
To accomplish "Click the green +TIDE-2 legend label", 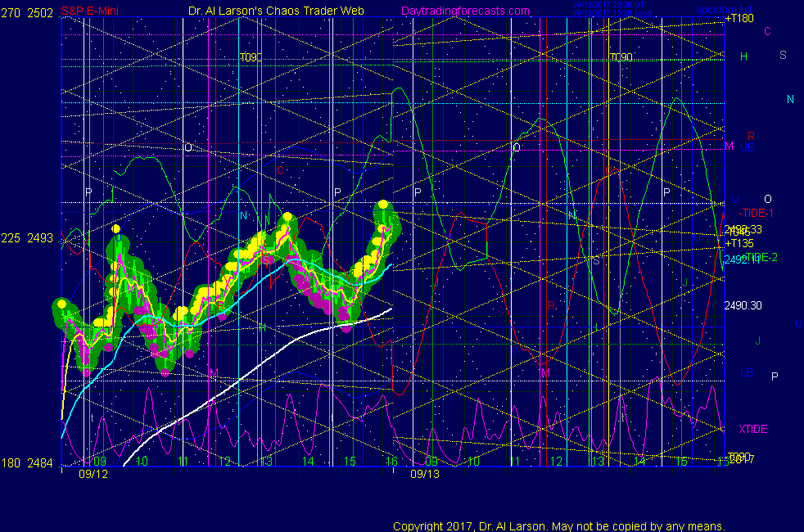I will pyautogui.click(x=760, y=257).
